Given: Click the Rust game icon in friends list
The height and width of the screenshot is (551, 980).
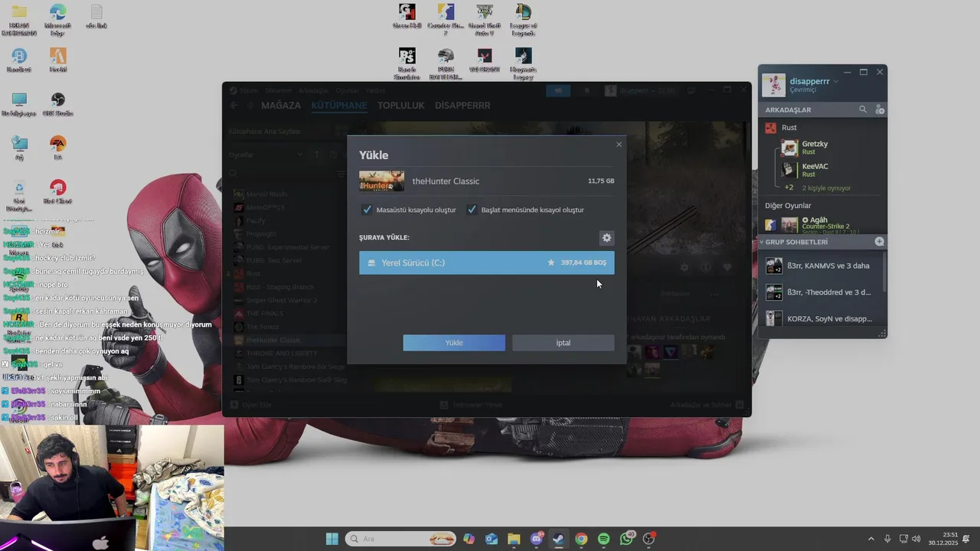Looking at the screenshot, I should (x=770, y=128).
